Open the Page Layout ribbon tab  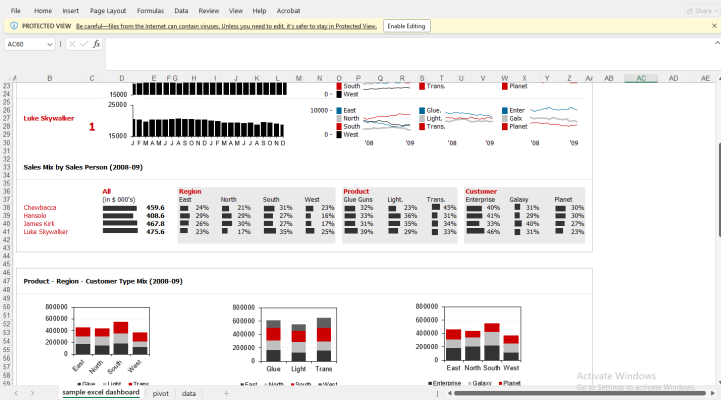(108, 10)
